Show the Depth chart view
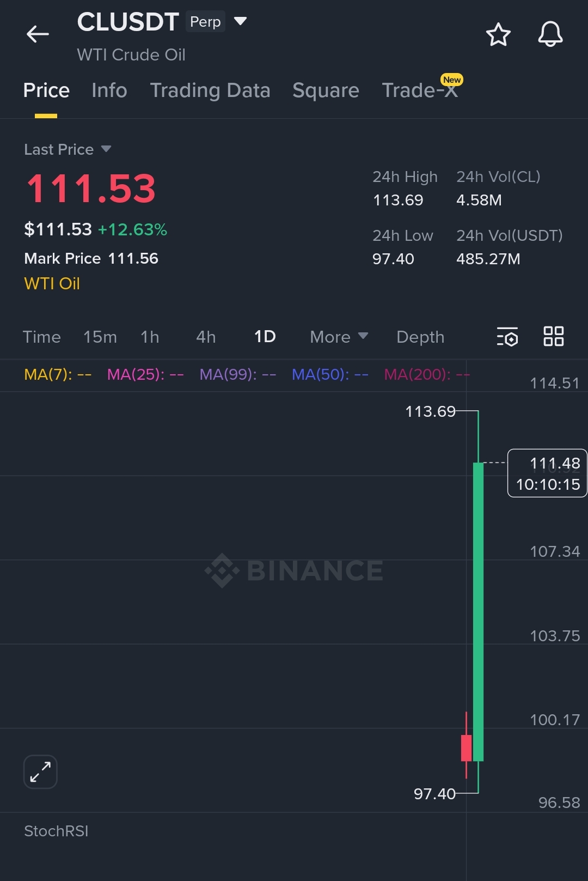Image resolution: width=588 pixels, height=881 pixels. pos(420,337)
